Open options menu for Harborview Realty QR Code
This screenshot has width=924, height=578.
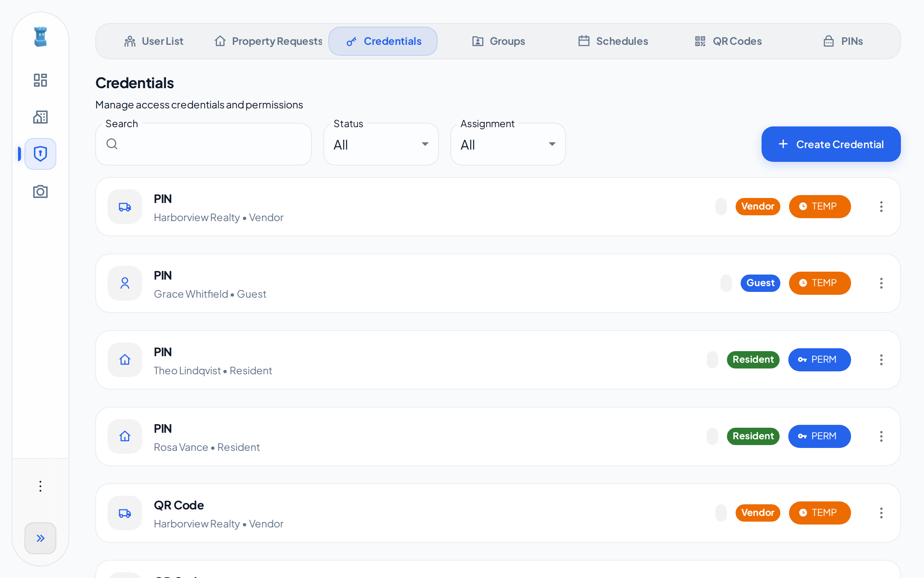coord(881,513)
